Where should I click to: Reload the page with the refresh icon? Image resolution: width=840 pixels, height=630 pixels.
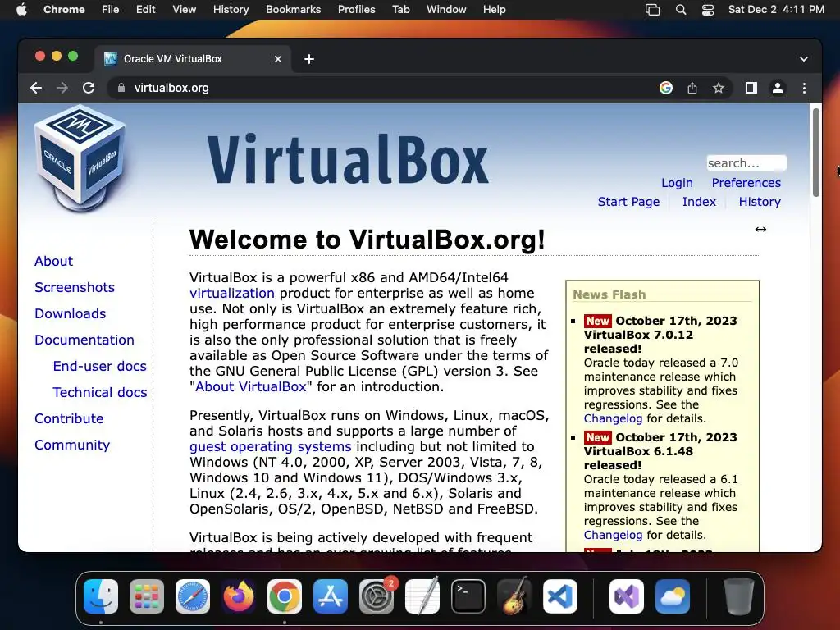click(89, 88)
